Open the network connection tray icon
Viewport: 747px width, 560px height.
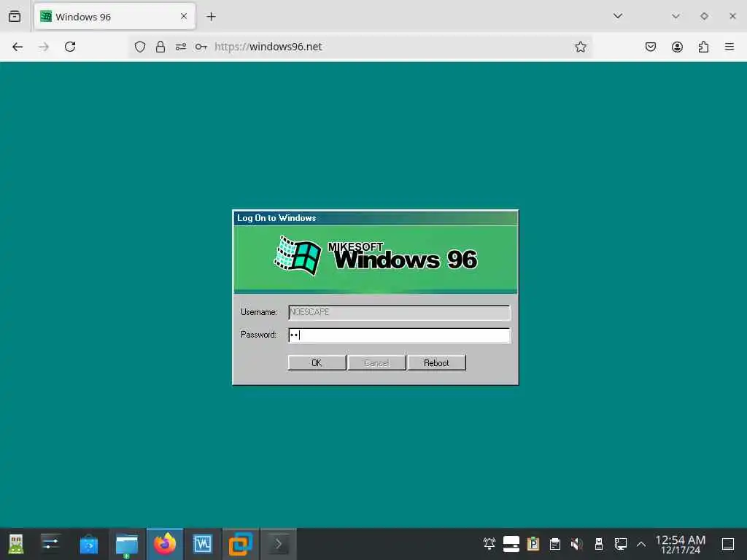coord(621,544)
